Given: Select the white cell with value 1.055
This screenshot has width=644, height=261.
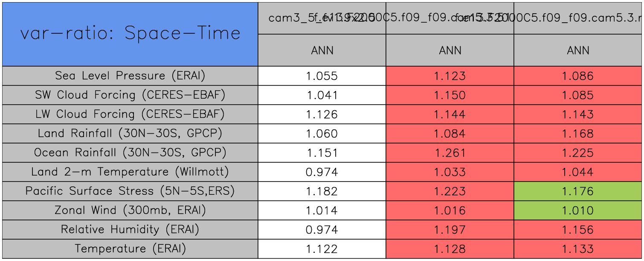Looking at the screenshot, I should coord(322,76).
